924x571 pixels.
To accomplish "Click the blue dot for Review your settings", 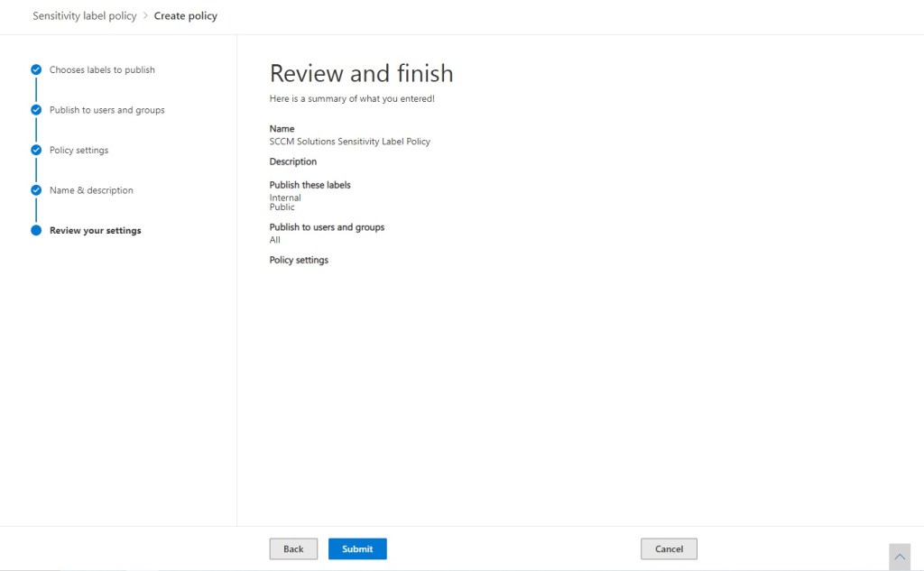I will [36, 230].
